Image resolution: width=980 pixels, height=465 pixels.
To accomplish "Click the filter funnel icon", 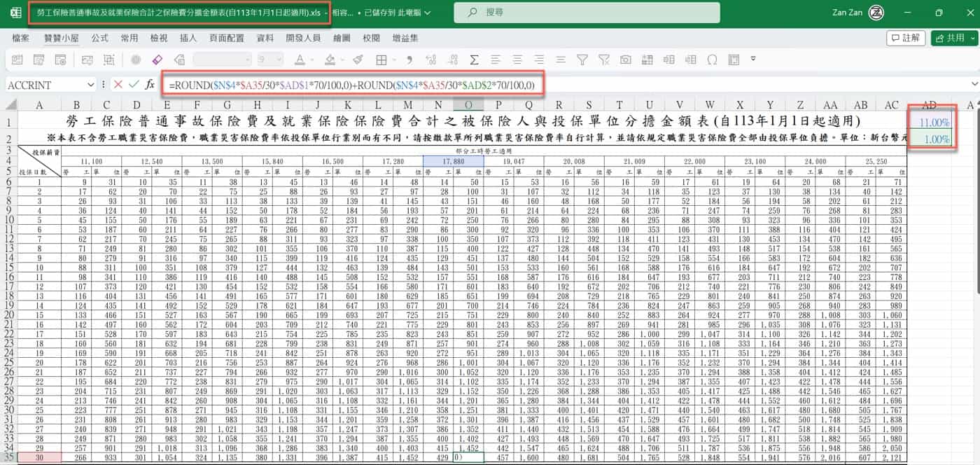I will point(582,60).
